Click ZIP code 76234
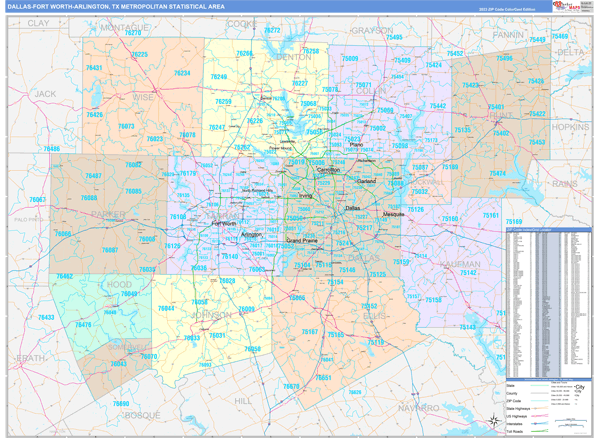Image resolution: width=600 pixels, height=439 pixels. (182, 73)
